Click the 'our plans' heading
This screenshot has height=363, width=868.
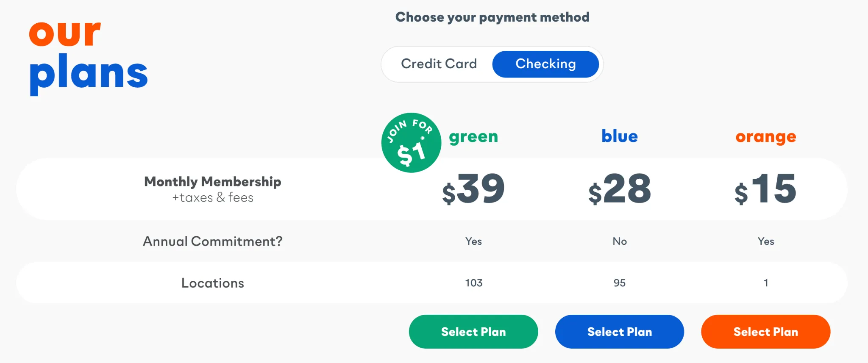[88, 53]
